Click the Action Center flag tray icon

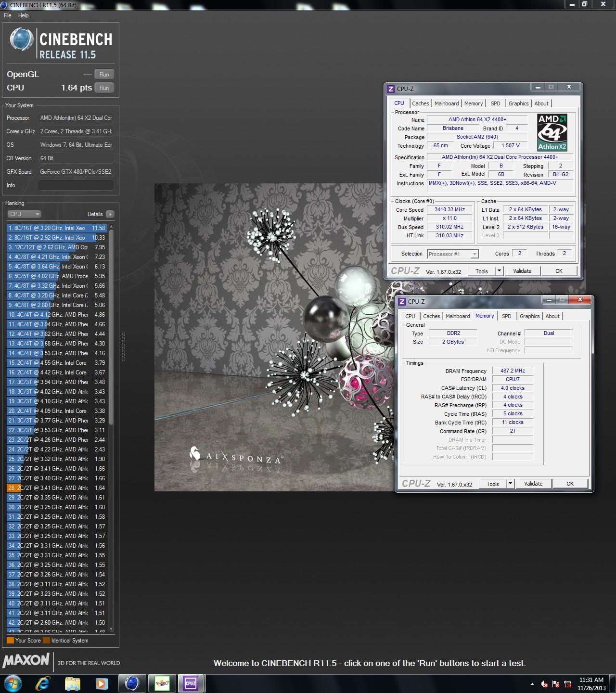(x=556, y=684)
